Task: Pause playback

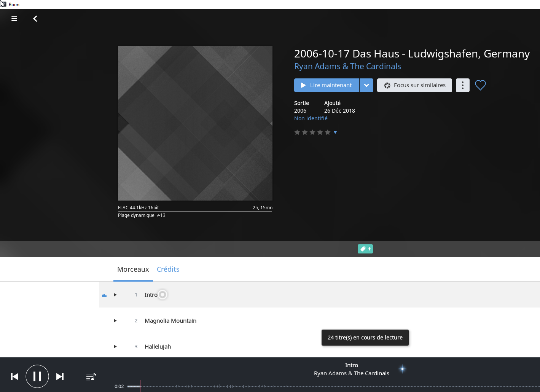Action: tap(37, 376)
